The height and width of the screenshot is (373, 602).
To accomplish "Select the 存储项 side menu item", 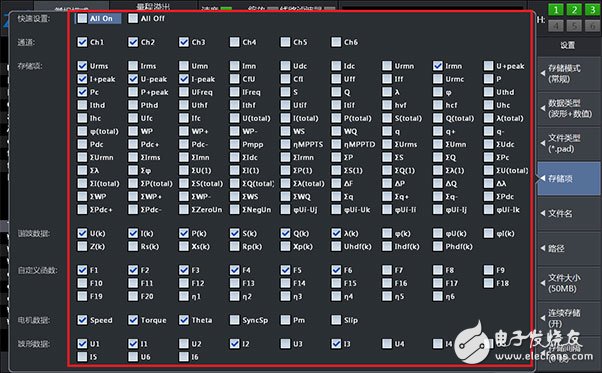I will pyautogui.click(x=569, y=178).
